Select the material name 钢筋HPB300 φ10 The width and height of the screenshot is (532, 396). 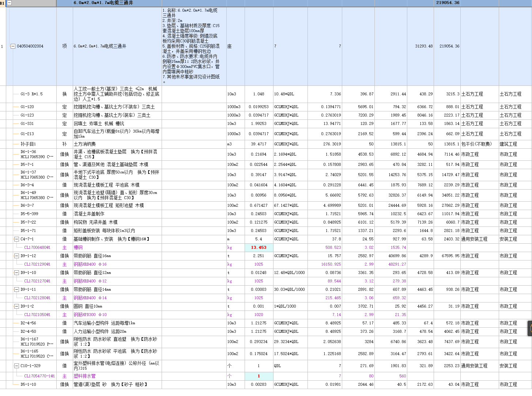click(90, 315)
